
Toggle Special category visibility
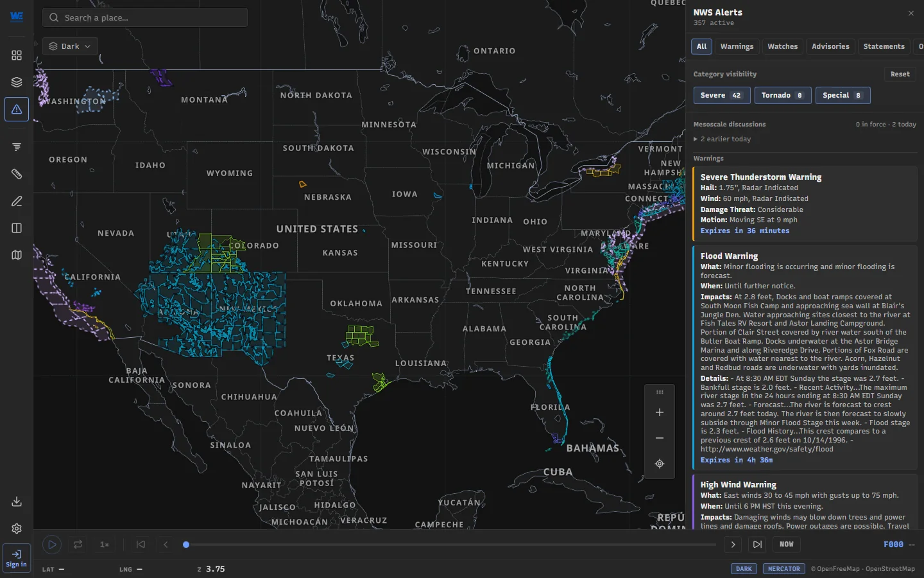tap(843, 95)
